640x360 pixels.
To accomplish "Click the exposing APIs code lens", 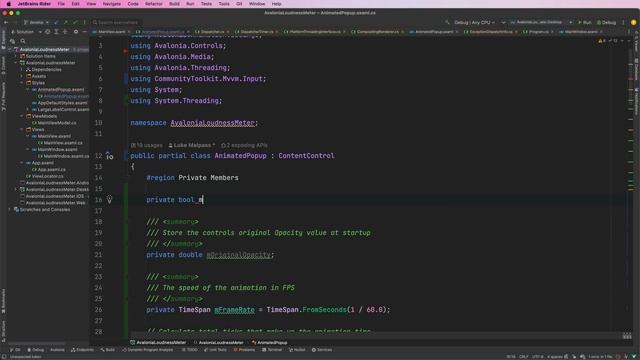I will pos(244,145).
